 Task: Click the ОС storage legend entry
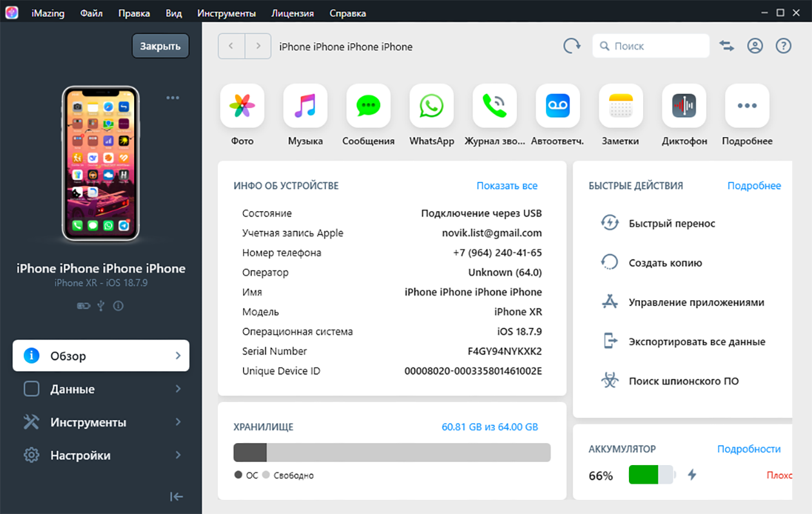point(246,475)
